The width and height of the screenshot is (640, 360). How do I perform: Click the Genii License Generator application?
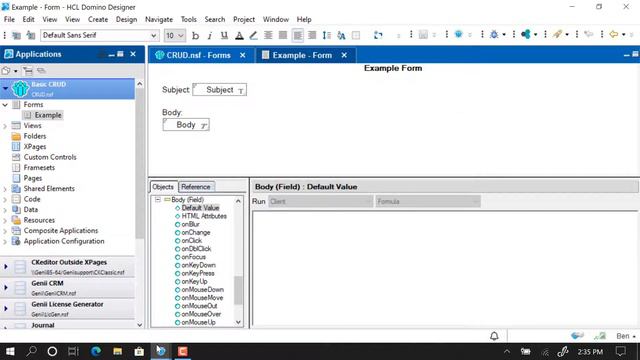tap(67, 309)
